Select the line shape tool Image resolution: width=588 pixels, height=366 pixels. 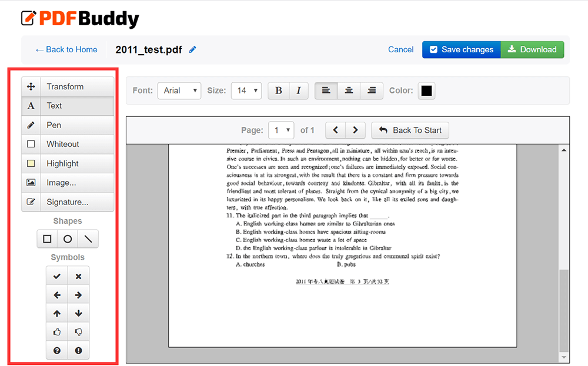coord(88,239)
